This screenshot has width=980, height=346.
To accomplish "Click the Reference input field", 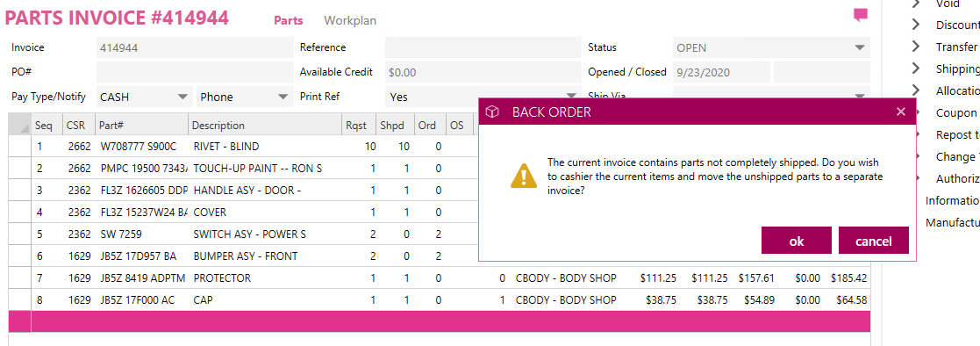I will 483,47.
